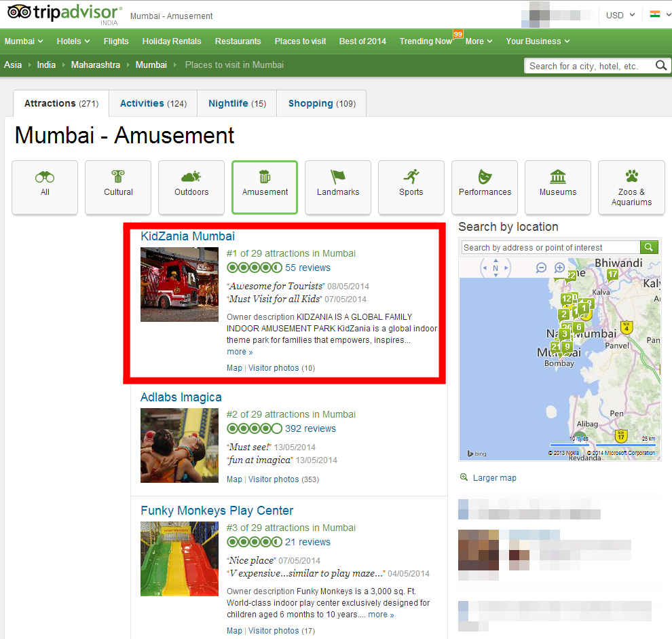Expand the Mumbai dropdown in green navbar

pos(24,41)
